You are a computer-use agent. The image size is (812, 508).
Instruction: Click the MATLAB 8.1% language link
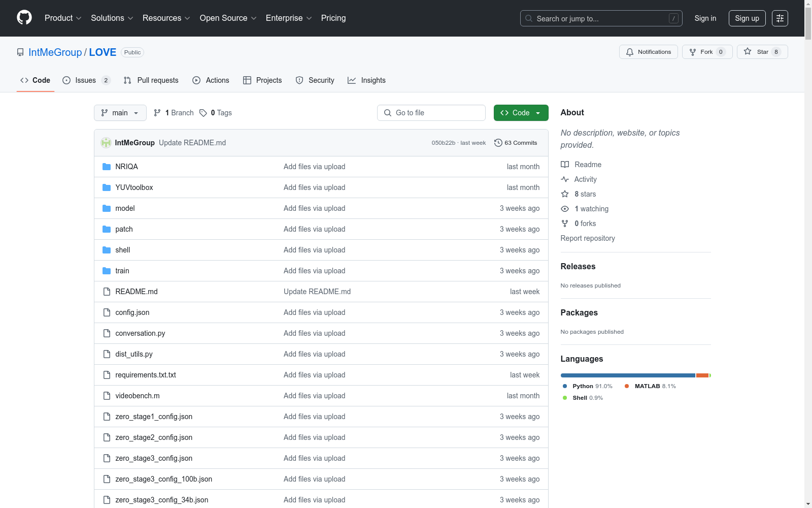(x=650, y=386)
